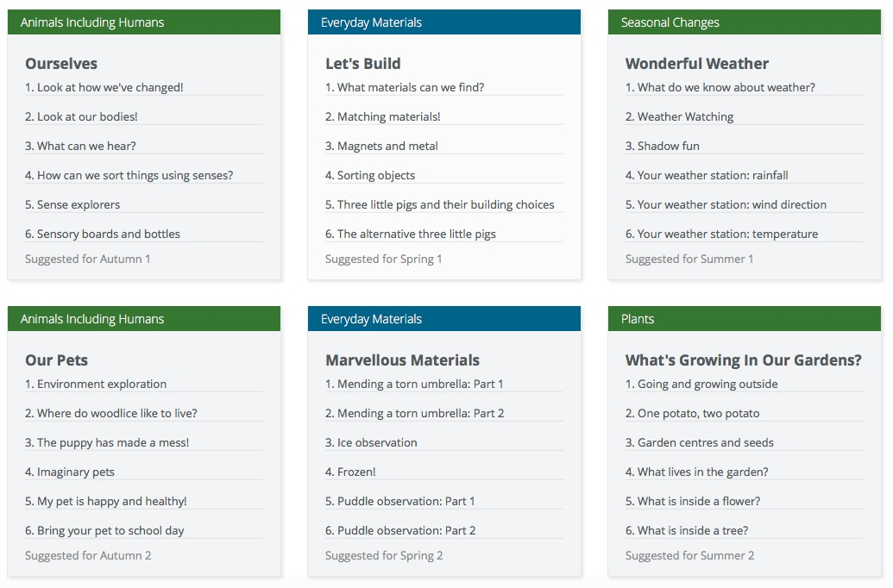Open 'One potato, two potato' lesson
Screen dimensions: 893x588
click(693, 413)
